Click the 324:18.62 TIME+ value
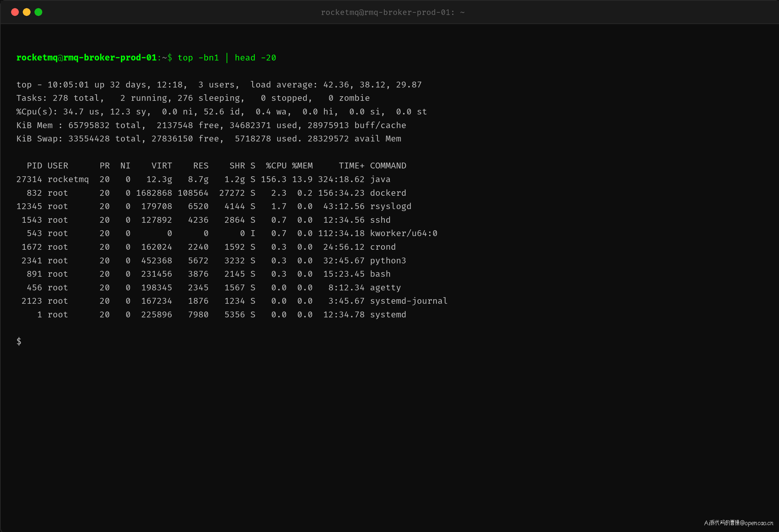The height and width of the screenshot is (532, 779). [x=341, y=180]
